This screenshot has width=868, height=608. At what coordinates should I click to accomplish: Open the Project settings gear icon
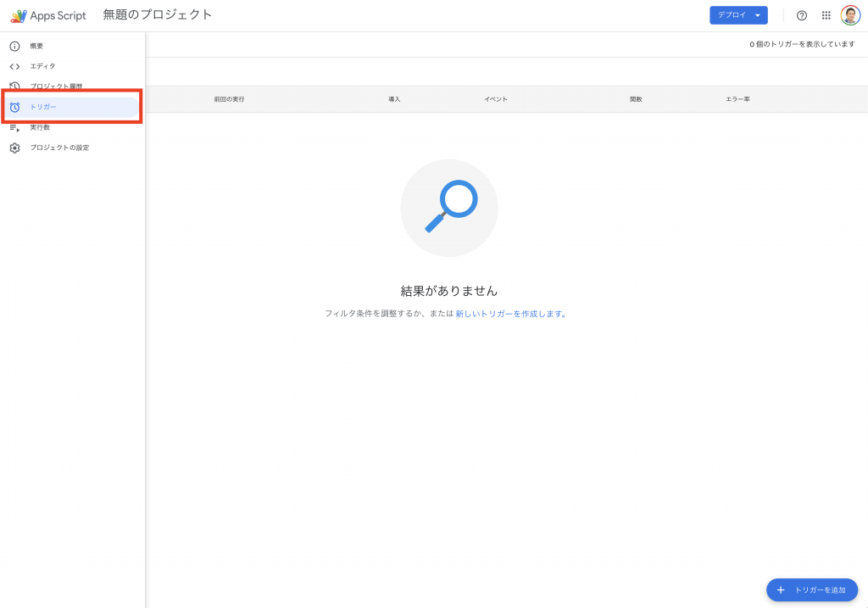[14, 148]
